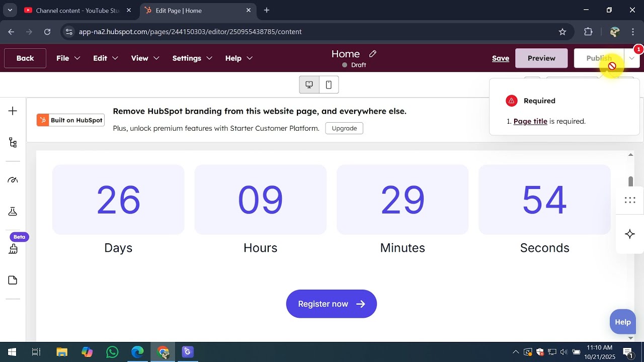This screenshot has height=362, width=644.
Task: Open Windows Start menu
Action: click(x=12, y=352)
